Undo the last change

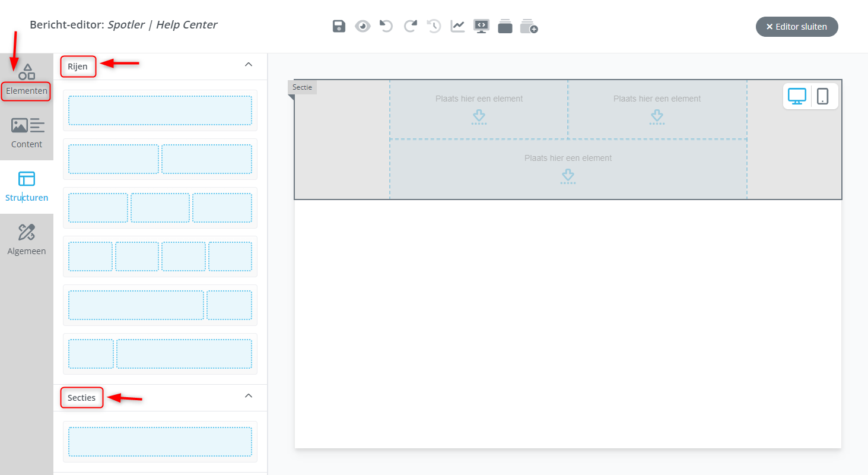click(386, 26)
